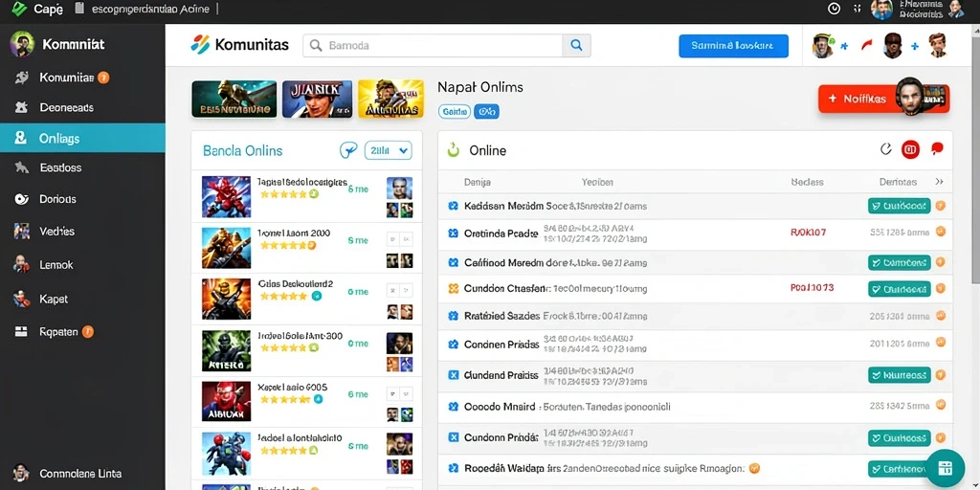
Task: Click the magnifier search button
Action: [576, 46]
